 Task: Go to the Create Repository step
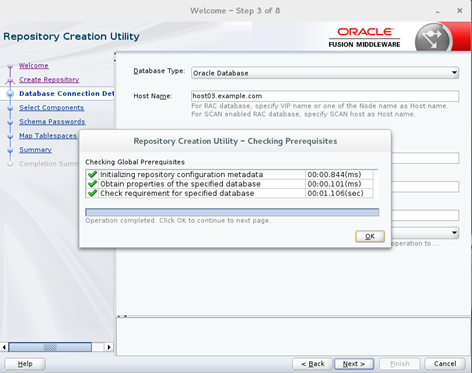click(49, 80)
